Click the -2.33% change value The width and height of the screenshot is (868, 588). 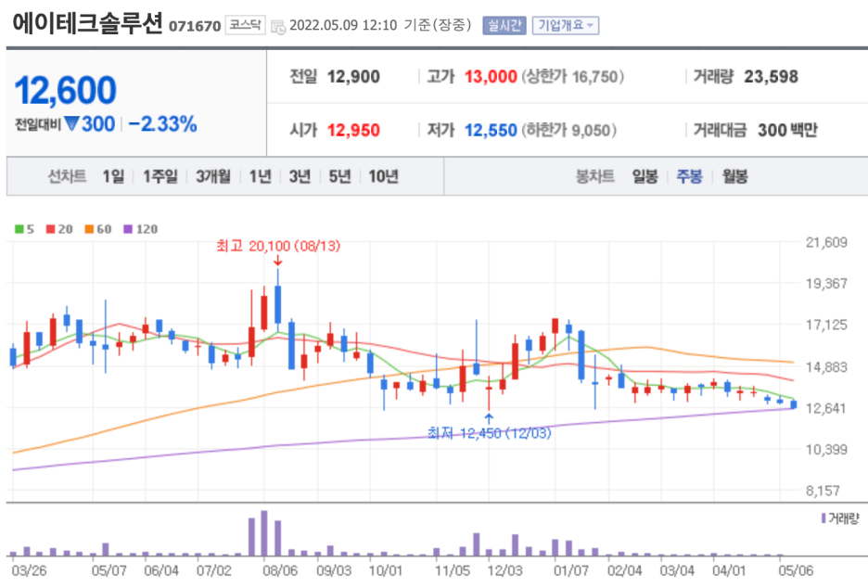[x=163, y=124]
